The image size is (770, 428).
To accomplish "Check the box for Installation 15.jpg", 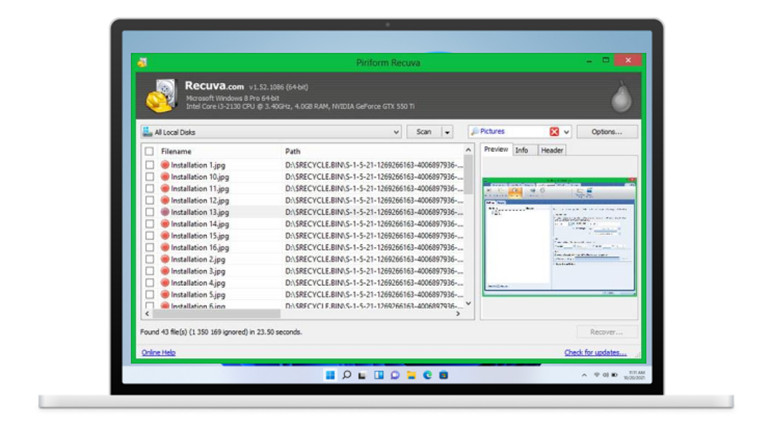I will tap(149, 236).
